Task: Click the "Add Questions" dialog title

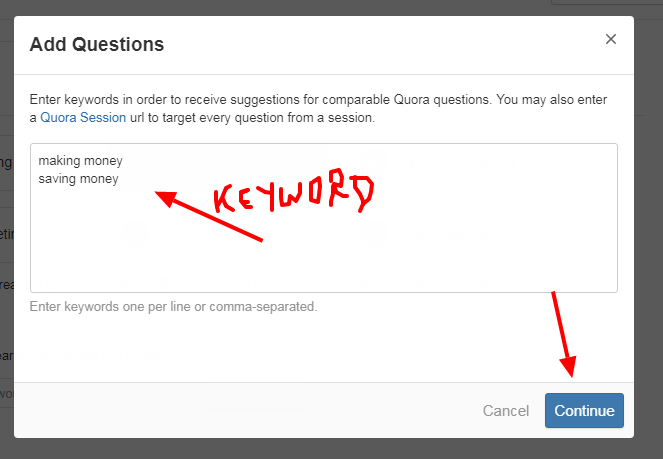Action: 97,44
